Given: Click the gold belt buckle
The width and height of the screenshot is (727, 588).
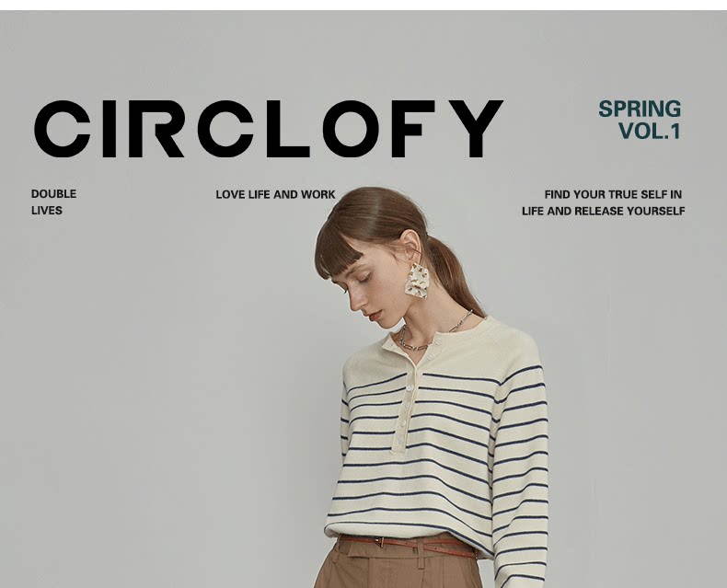Looking at the screenshot, I should pos(379,542).
